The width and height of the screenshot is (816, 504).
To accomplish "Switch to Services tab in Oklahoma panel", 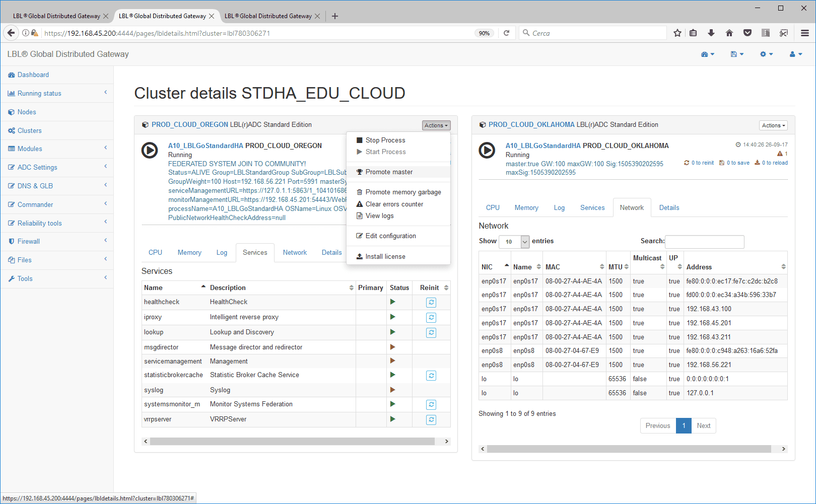I will tap(592, 207).
